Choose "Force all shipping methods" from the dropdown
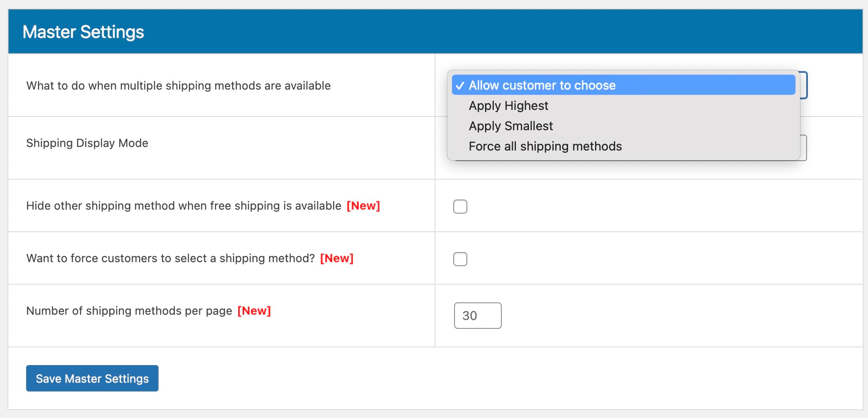 point(545,146)
